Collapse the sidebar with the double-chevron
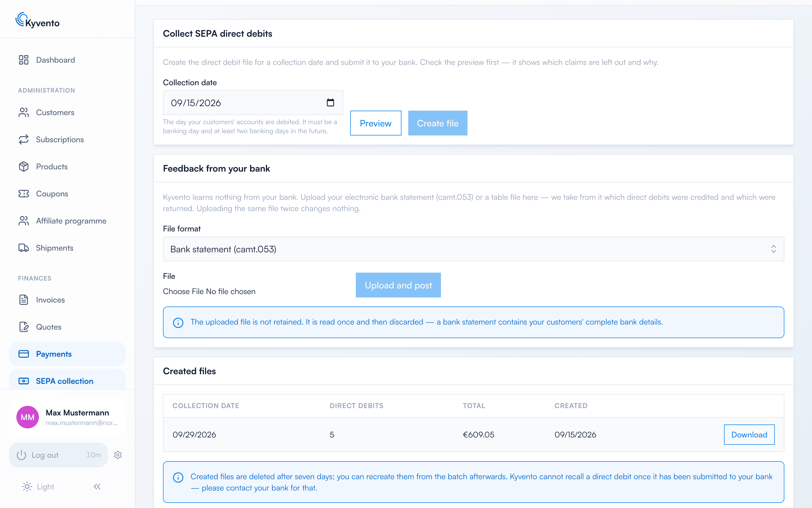The image size is (812, 508). (x=97, y=487)
